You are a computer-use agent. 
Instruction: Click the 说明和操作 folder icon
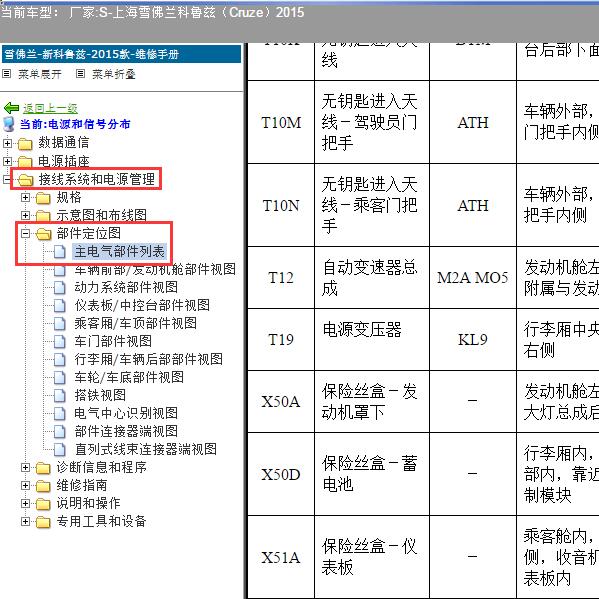[x=43, y=504]
